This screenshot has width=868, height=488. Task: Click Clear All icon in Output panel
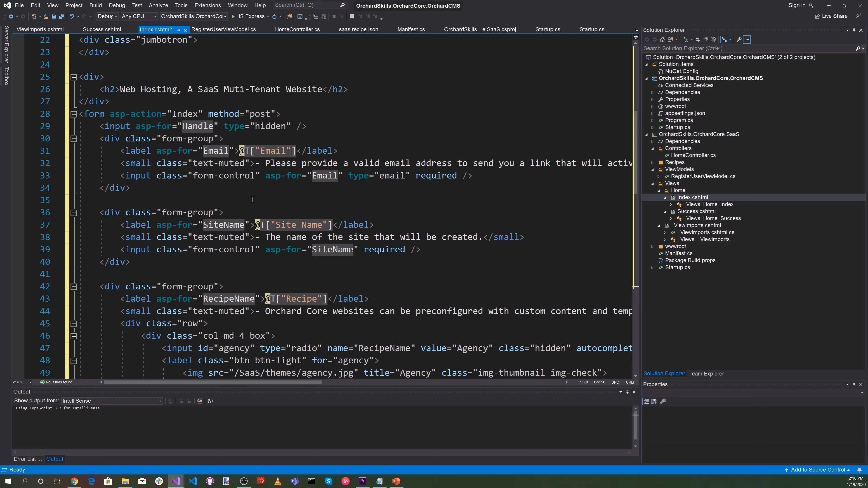(199, 401)
